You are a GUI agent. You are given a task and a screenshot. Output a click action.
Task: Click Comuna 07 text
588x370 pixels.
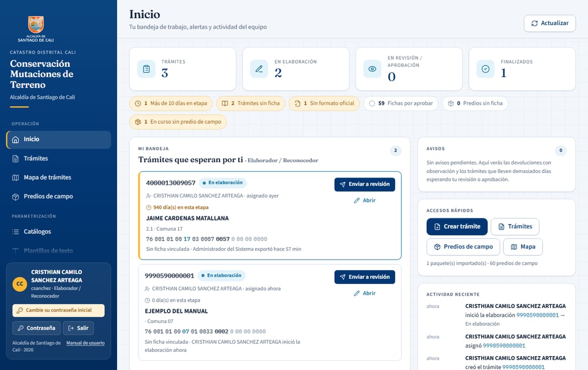click(159, 321)
